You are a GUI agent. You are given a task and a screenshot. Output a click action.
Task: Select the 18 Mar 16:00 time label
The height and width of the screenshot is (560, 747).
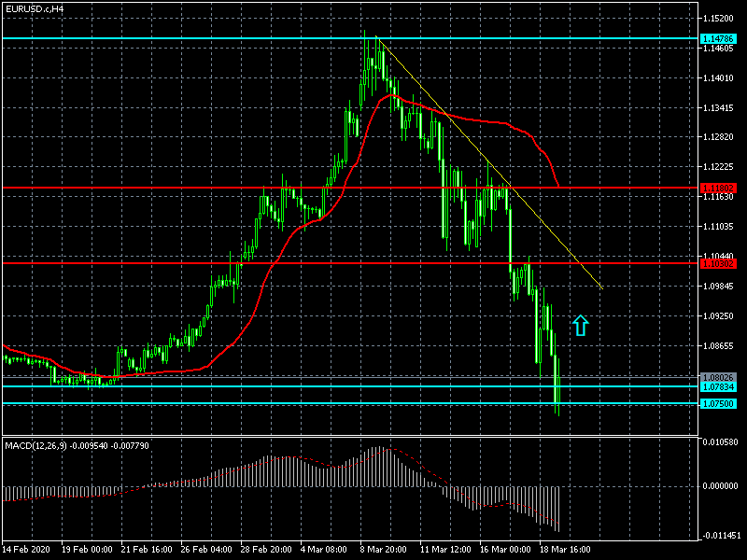pyautogui.click(x=565, y=550)
